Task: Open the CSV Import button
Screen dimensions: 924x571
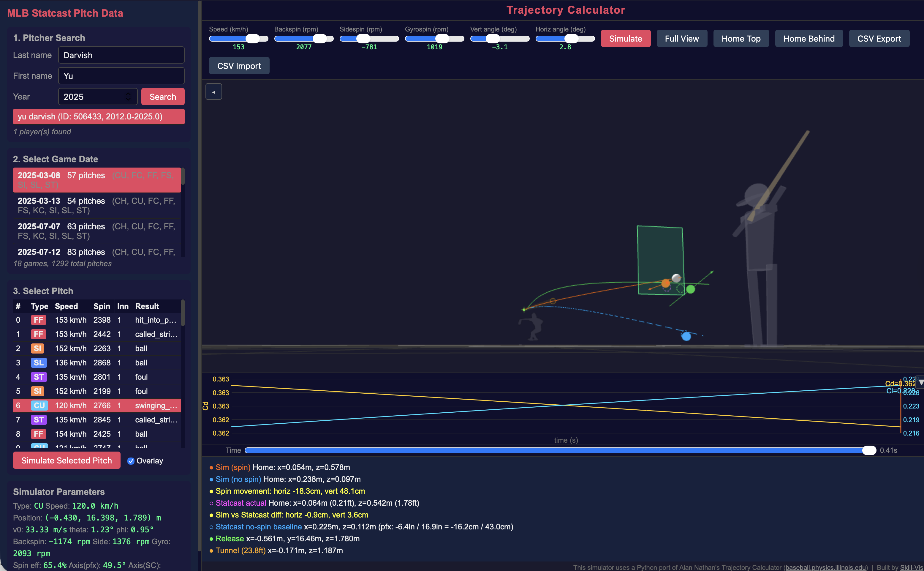Action: pyautogui.click(x=239, y=66)
